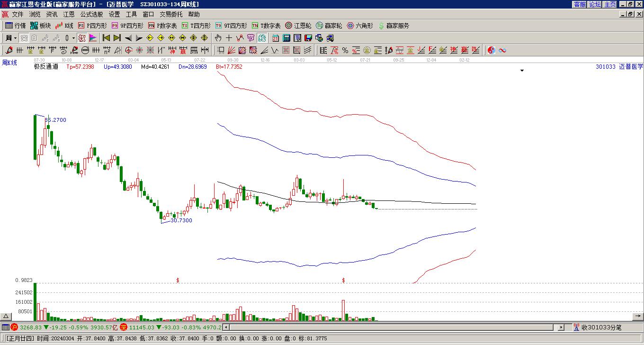
Task: Jump to first bar icon
Action: (107, 38)
